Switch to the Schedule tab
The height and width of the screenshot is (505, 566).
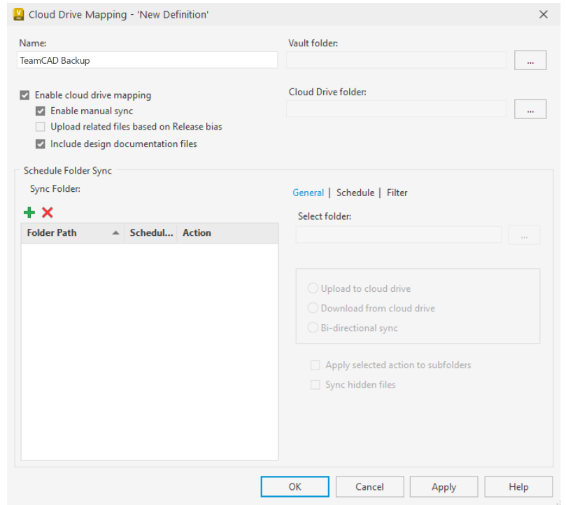click(355, 193)
